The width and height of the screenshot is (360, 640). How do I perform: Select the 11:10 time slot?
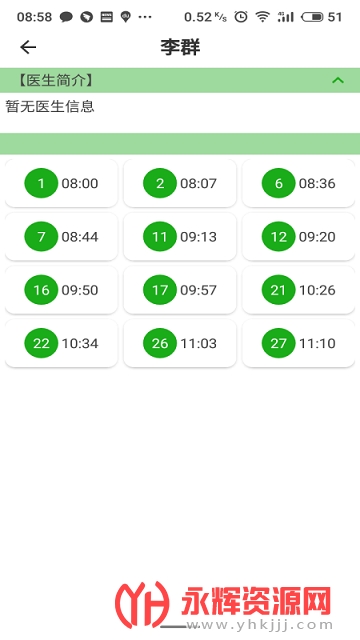point(298,343)
